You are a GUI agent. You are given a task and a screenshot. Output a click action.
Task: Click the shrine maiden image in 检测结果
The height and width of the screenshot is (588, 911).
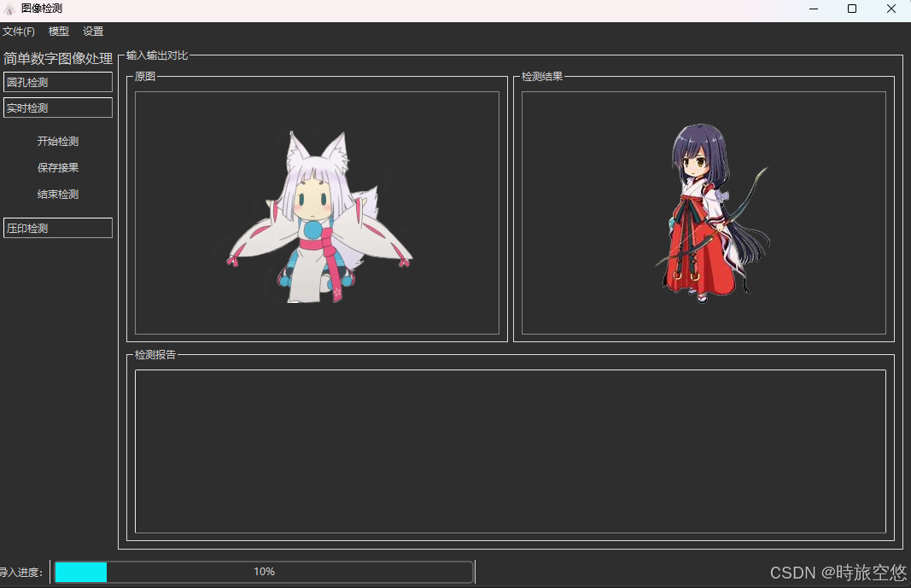point(713,213)
